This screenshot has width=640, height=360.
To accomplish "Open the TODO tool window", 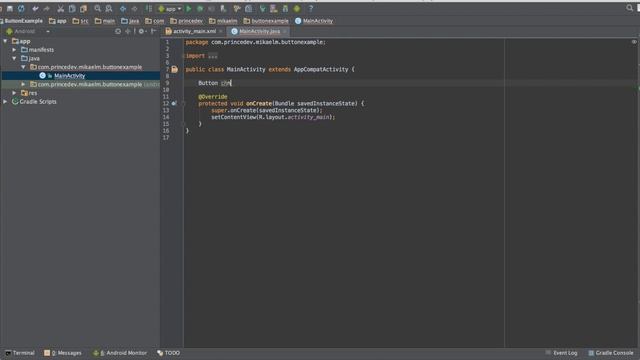I will [169, 353].
